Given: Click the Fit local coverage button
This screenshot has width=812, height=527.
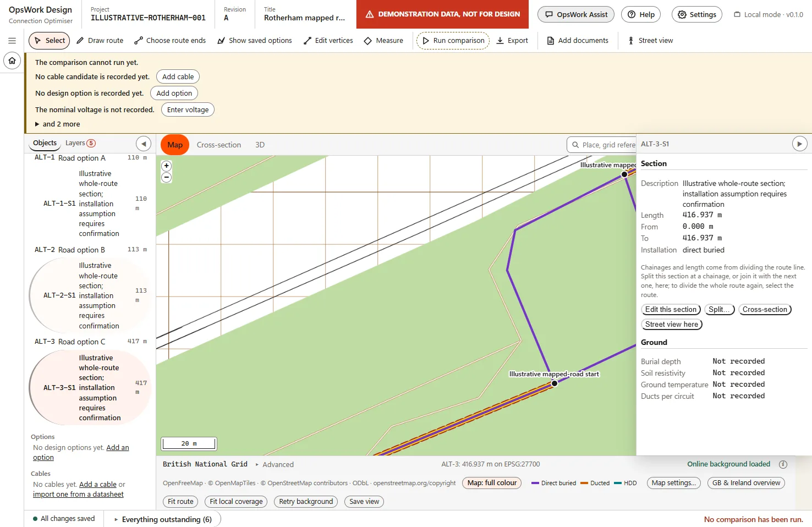Looking at the screenshot, I should point(236,502).
